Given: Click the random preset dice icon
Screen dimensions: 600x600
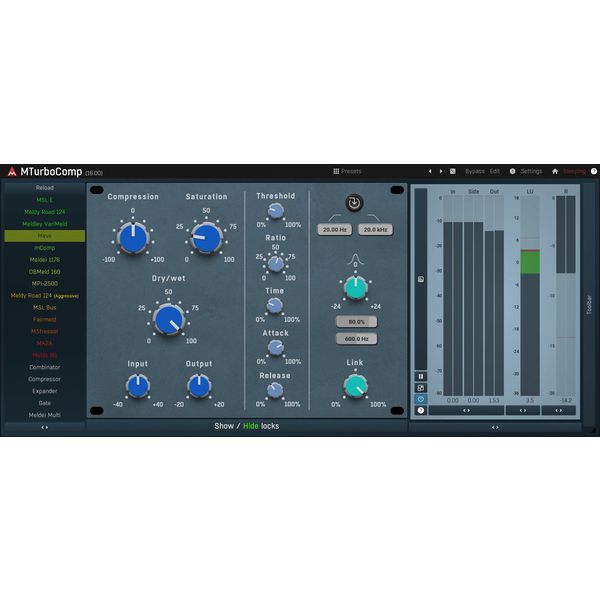Looking at the screenshot, I should coord(453,171).
